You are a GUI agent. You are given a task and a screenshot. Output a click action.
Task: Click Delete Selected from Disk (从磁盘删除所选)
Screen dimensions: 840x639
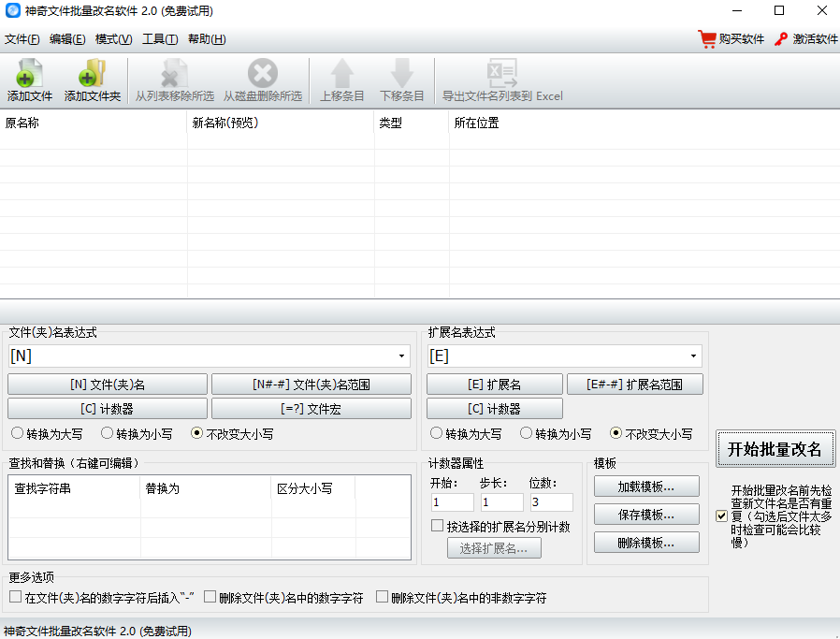(x=263, y=80)
